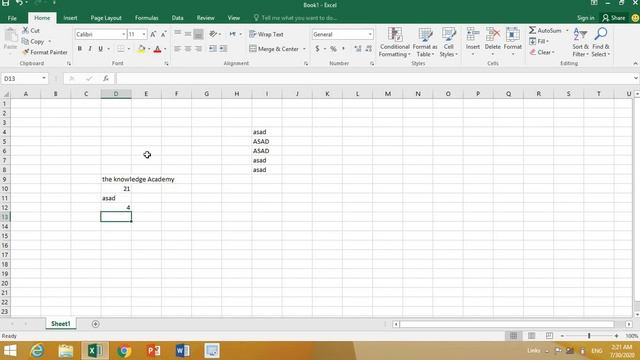640x360 pixels.
Task: Apply the Fill Color bucket
Action: (141, 49)
